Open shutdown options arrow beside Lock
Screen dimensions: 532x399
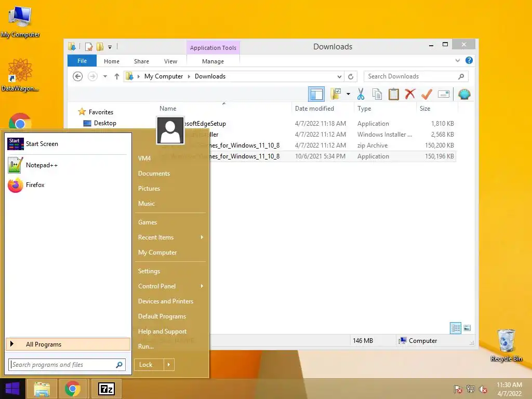(x=169, y=365)
